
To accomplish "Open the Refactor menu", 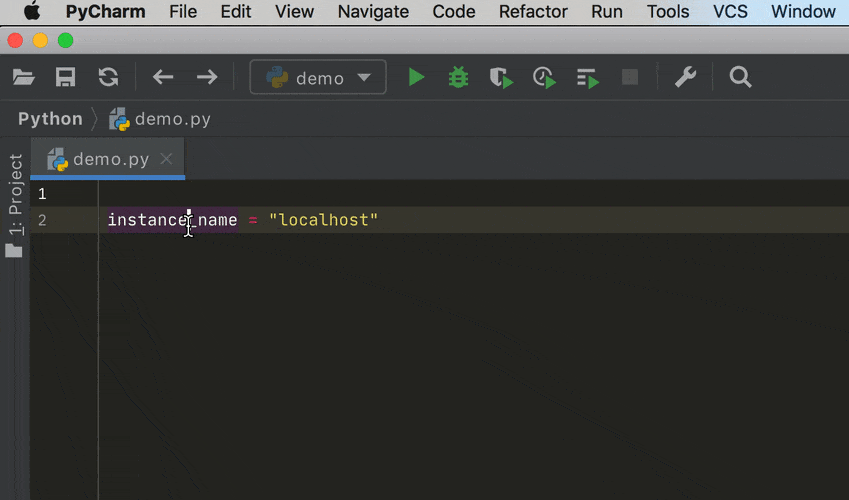I will pos(534,12).
